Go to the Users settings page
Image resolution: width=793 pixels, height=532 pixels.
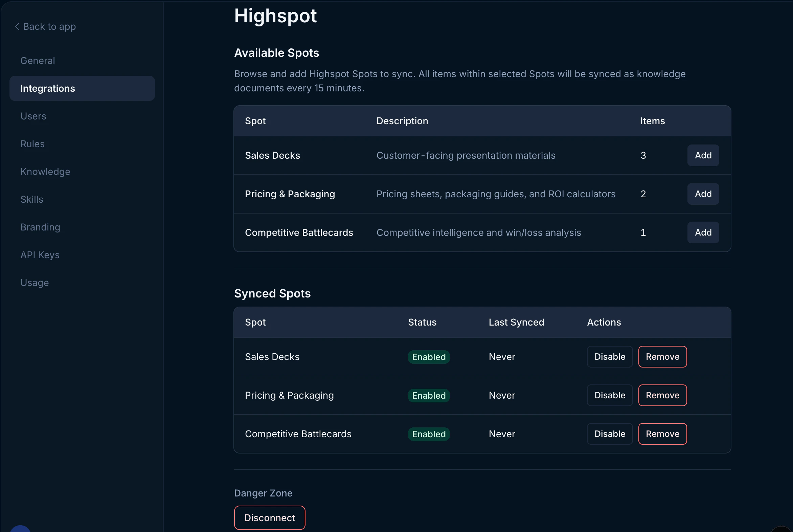pyautogui.click(x=33, y=116)
